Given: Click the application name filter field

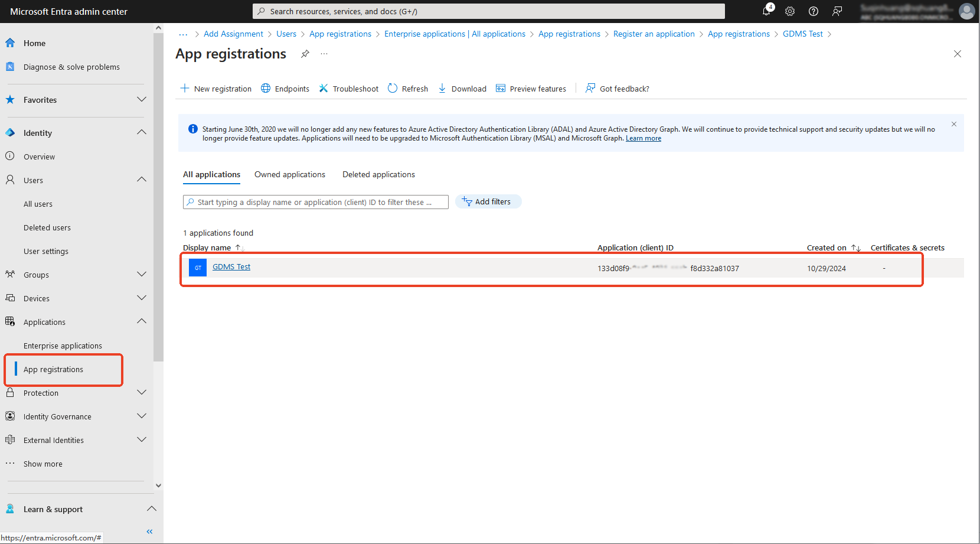Looking at the screenshot, I should [316, 202].
